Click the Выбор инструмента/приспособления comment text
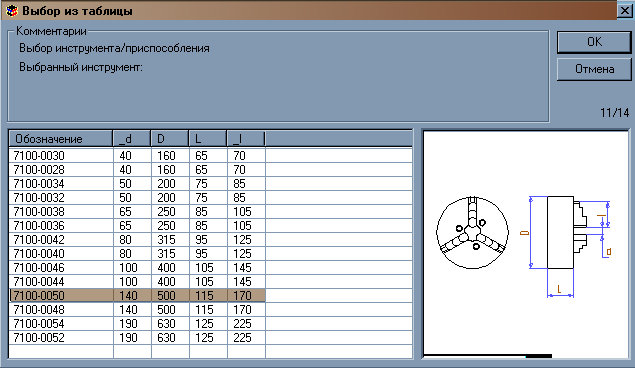Image resolution: width=635 pixels, height=368 pixels. click(114, 49)
